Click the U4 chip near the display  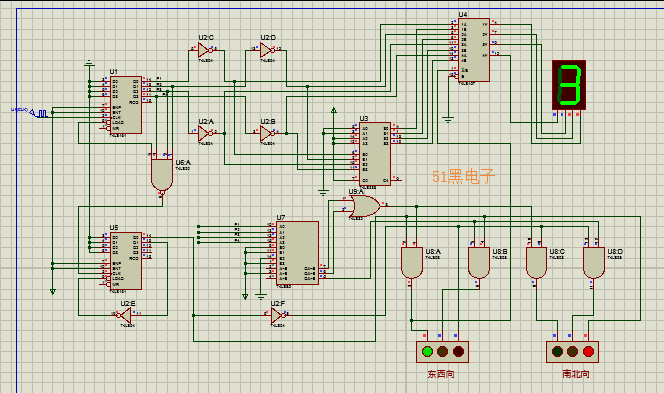point(474,50)
